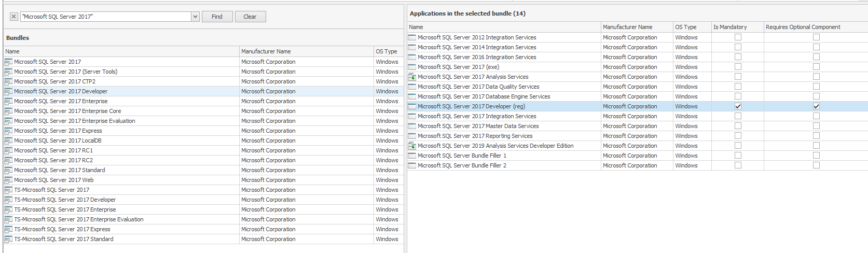Viewport: 868px width, 253px height.
Task: Click app icon for SQL Server 2014 Integration Services
Action: pyautogui.click(x=412, y=47)
